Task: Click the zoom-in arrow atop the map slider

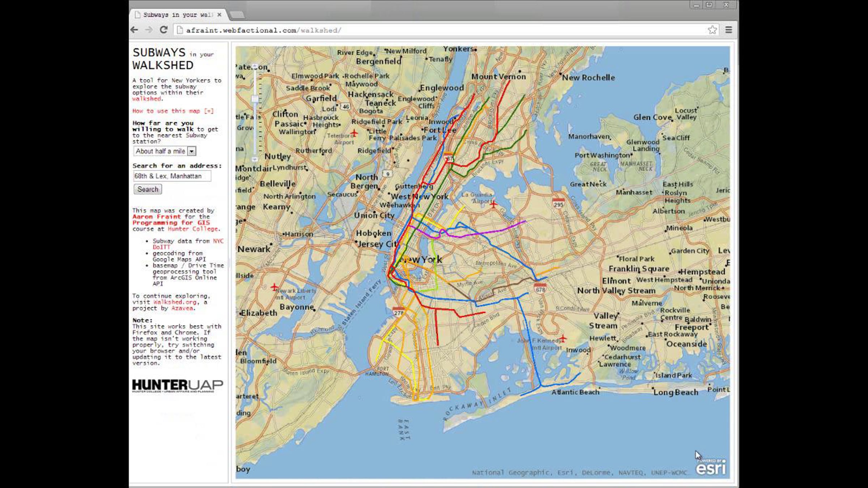Action: 255,67
